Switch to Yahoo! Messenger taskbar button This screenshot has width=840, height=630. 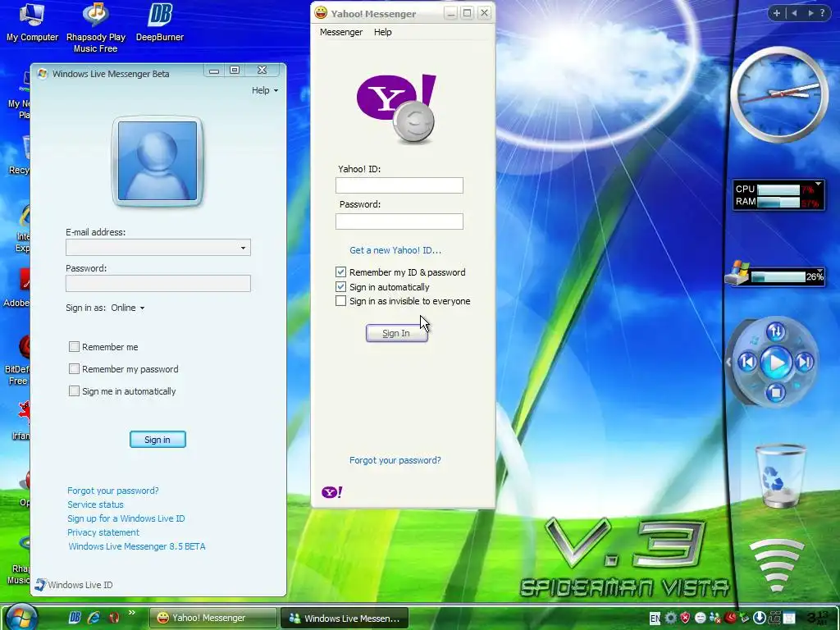point(212,618)
